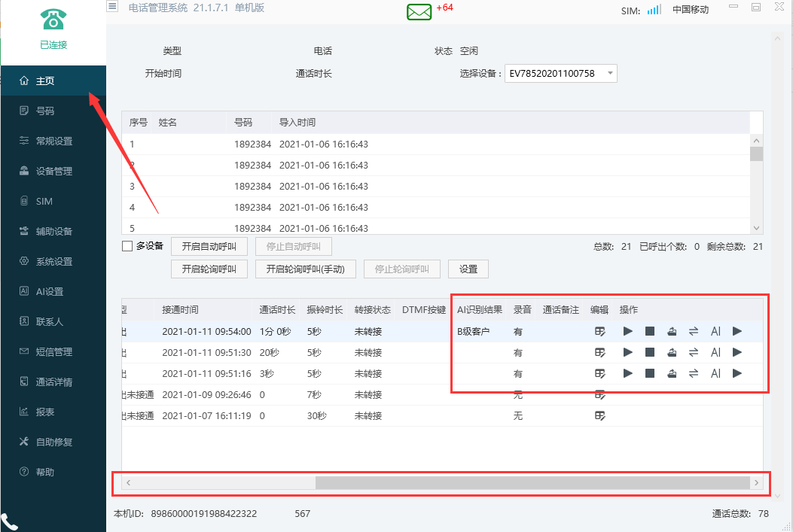Click edit icon for the 09:54:00 call
The height and width of the screenshot is (532, 793).
[x=599, y=331]
